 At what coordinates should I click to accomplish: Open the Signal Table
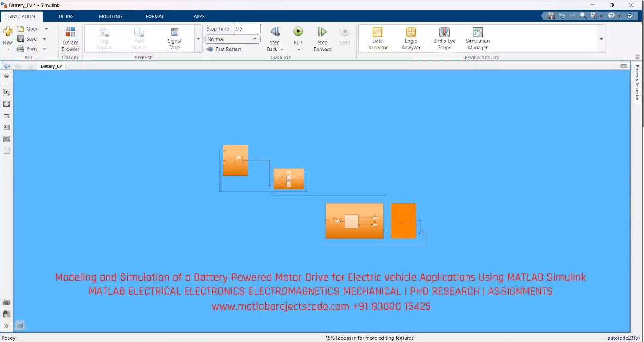[x=174, y=39]
